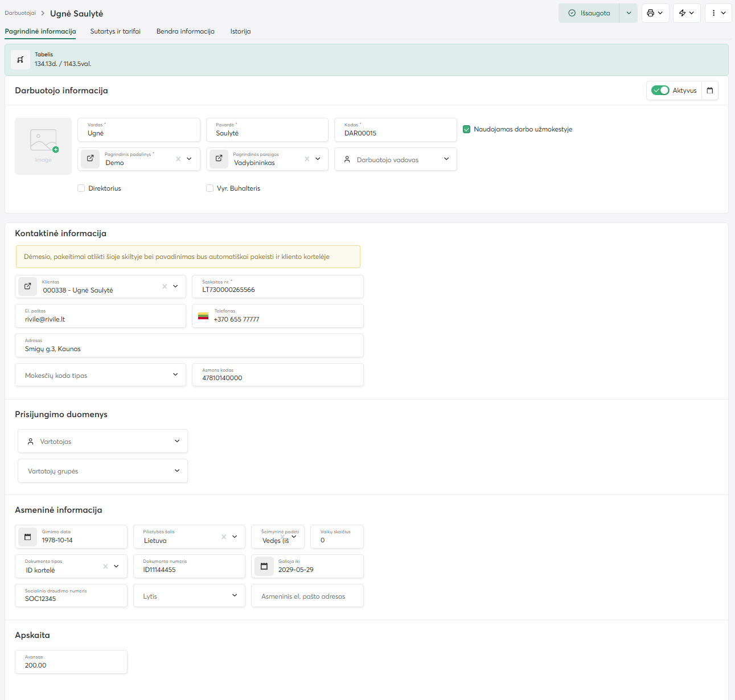Image resolution: width=735 pixels, height=700 pixels.
Task: Clear the Pagrindinės pareigos Vadybininkas value
Action: [307, 159]
